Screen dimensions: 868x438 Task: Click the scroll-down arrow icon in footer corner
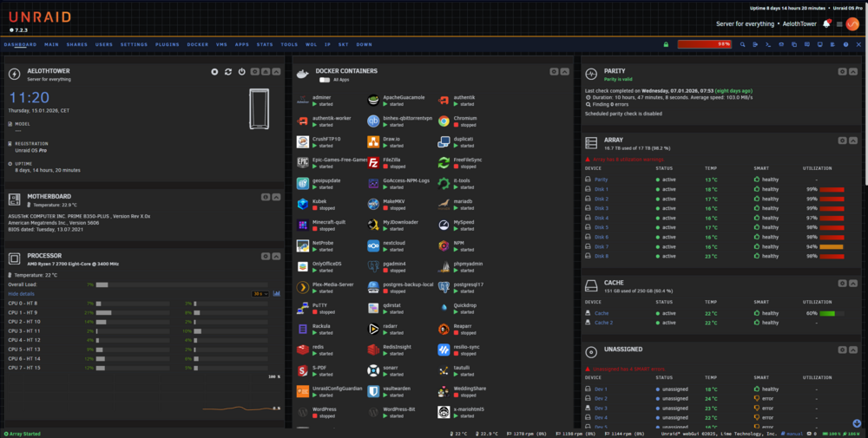857,423
